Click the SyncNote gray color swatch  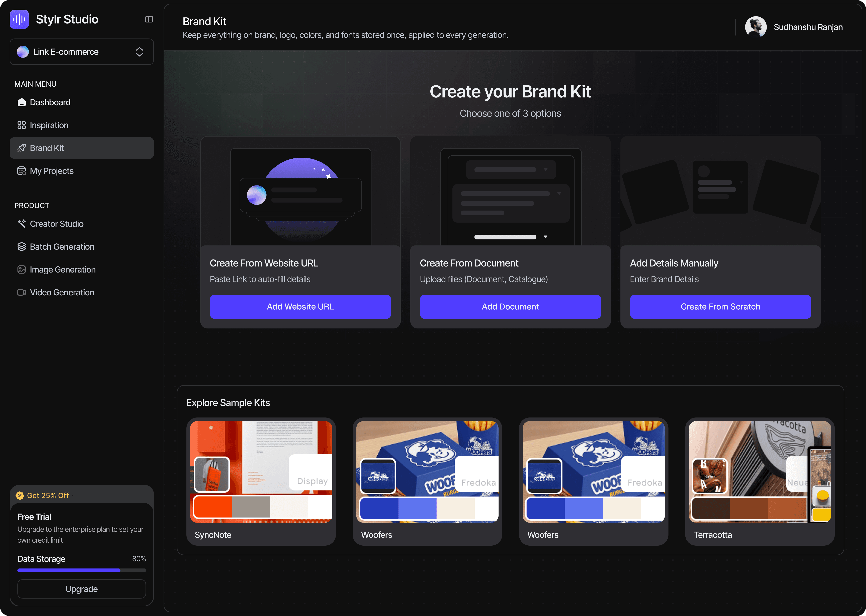click(x=251, y=507)
